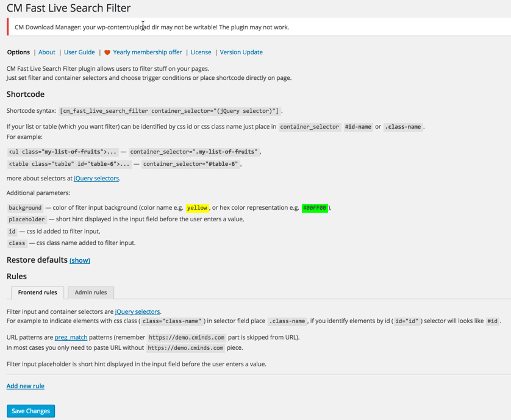The image size is (511, 420).
Task: Select the Options menu item
Action: tap(18, 52)
